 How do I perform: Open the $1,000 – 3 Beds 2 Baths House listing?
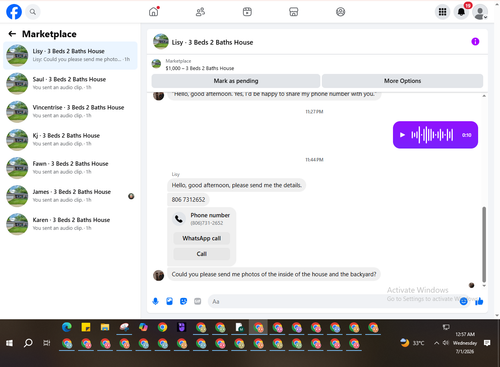[200, 68]
